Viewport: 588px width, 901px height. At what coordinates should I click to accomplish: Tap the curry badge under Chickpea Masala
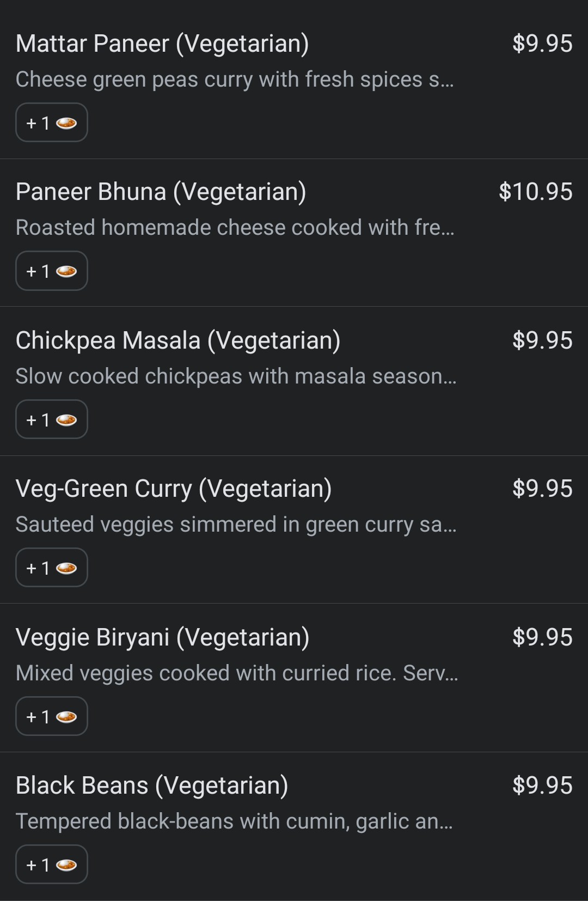click(x=52, y=419)
